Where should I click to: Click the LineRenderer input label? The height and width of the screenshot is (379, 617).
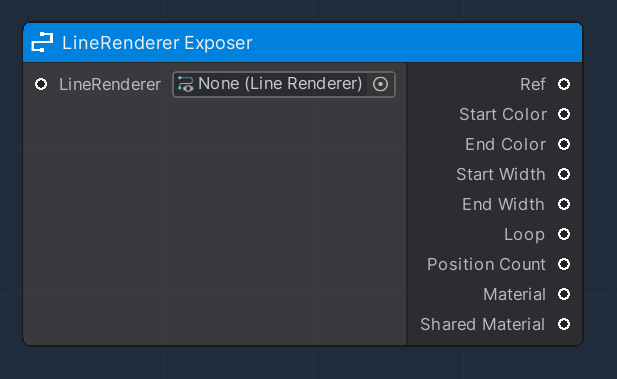point(110,85)
